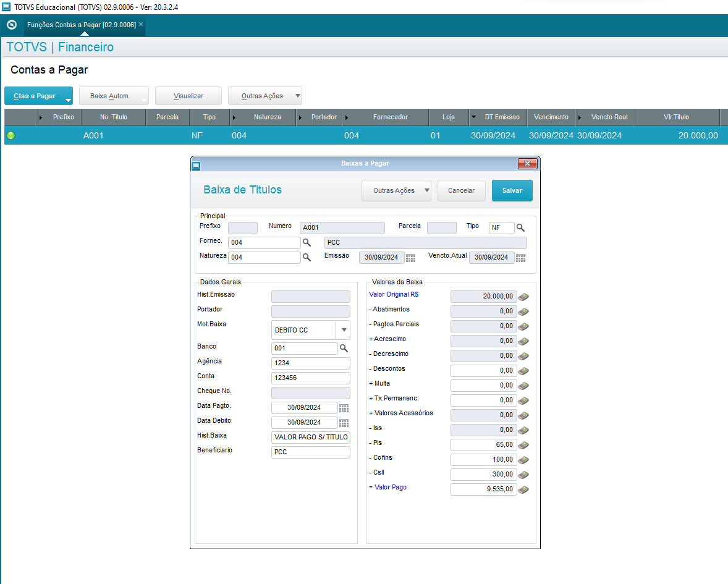Screen dimensions: 728x584
Task: Open the Tipo lookup magnifier icon
Action: click(x=520, y=227)
